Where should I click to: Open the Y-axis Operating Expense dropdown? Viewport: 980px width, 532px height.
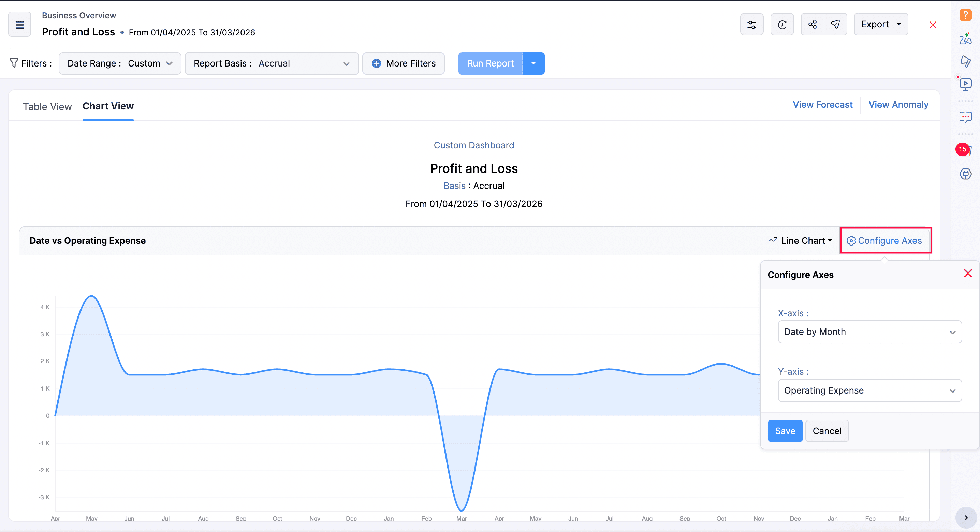click(869, 390)
